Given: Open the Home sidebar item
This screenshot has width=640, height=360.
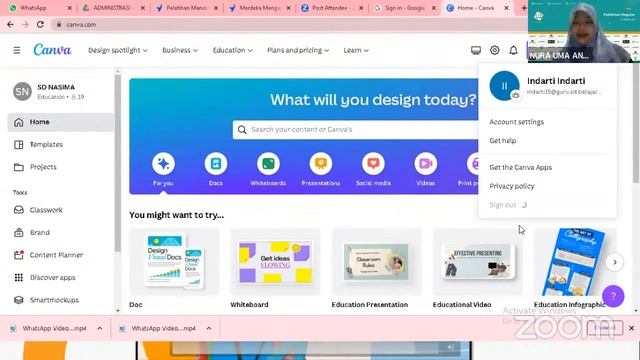Looking at the screenshot, I should pos(60,122).
